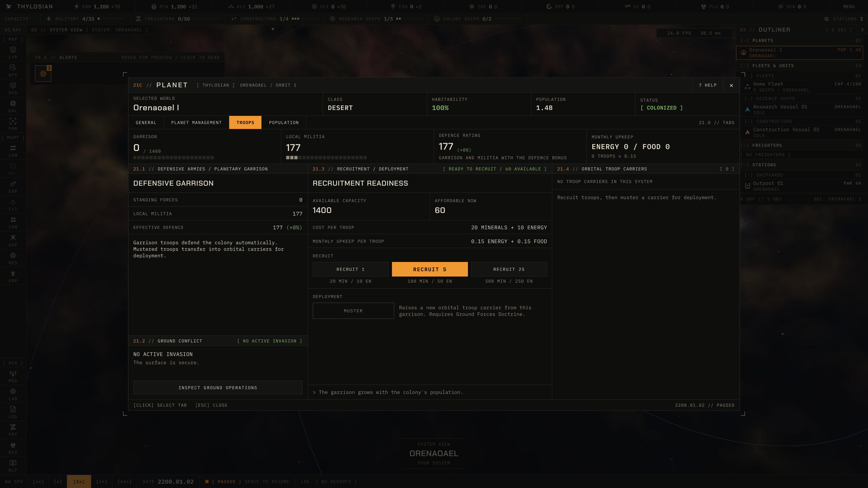Viewport: 868px width, 488px height.
Task: Open the RES research icon
Action: tap(13, 258)
